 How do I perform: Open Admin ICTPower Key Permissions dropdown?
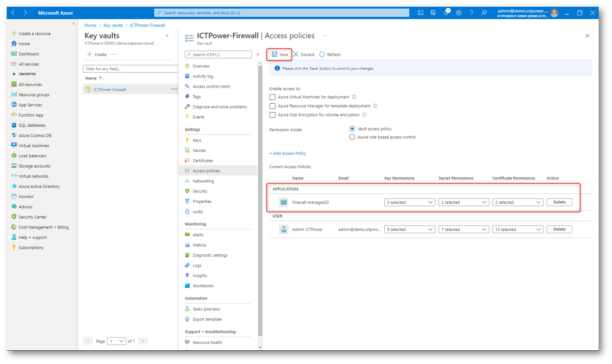409,229
